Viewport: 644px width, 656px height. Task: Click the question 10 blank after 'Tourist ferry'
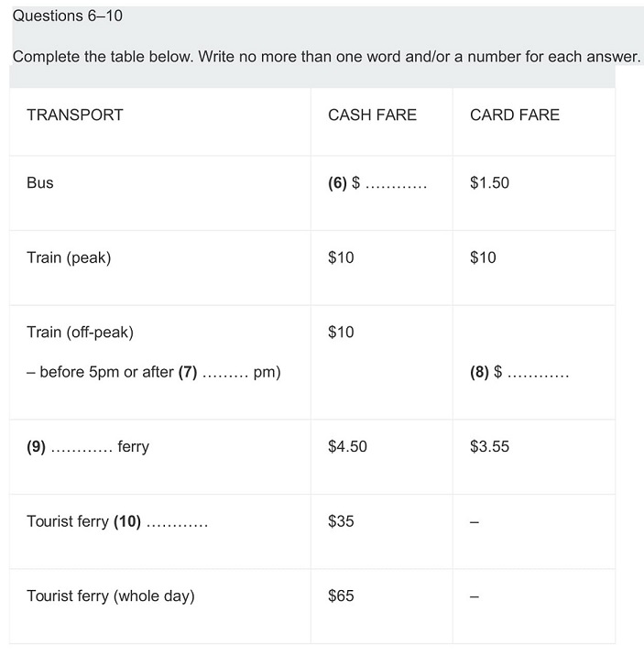pos(177,523)
